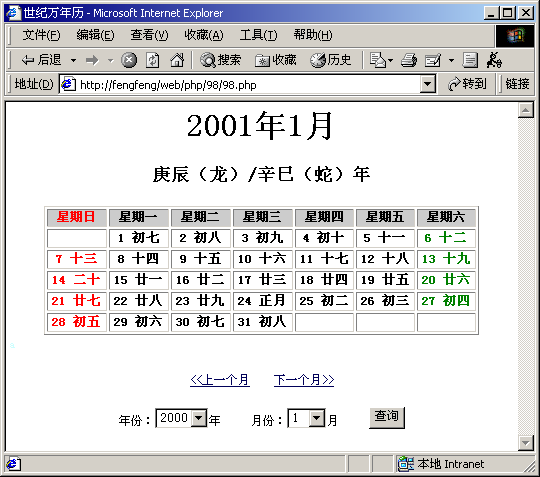
Task: Open the 编辑(E) menu
Action: click(95, 35)
